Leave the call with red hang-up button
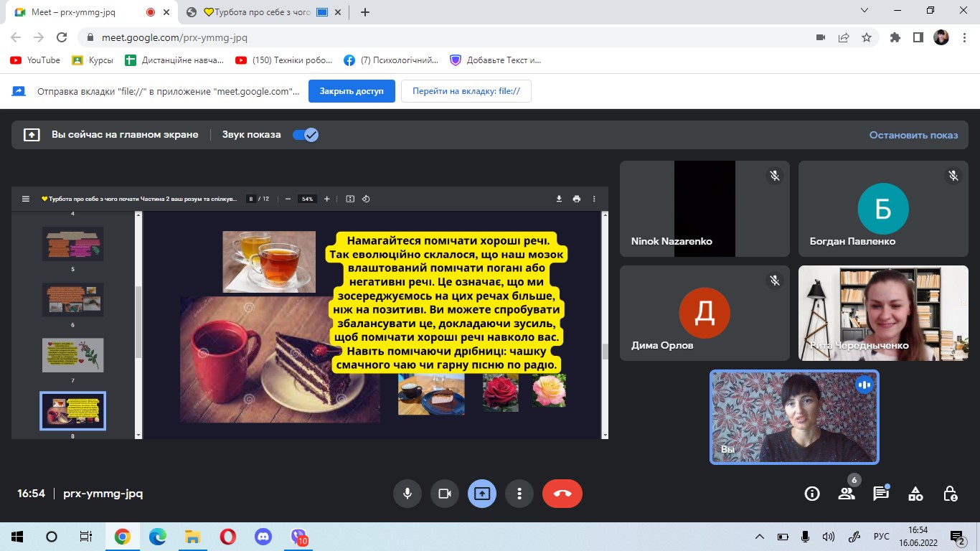The width and height of the screenshot is (980, 551). 562,494
